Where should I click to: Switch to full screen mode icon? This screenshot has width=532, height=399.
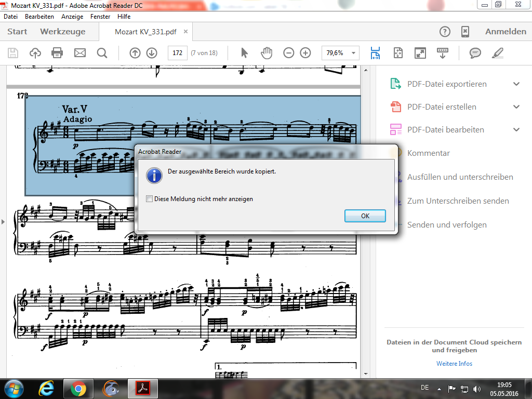[420, 53]
